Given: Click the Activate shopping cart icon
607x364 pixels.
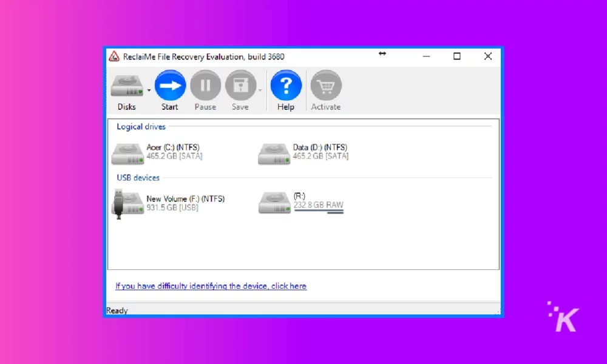Looking at the screenshot, I should click(x=326, y=86).
